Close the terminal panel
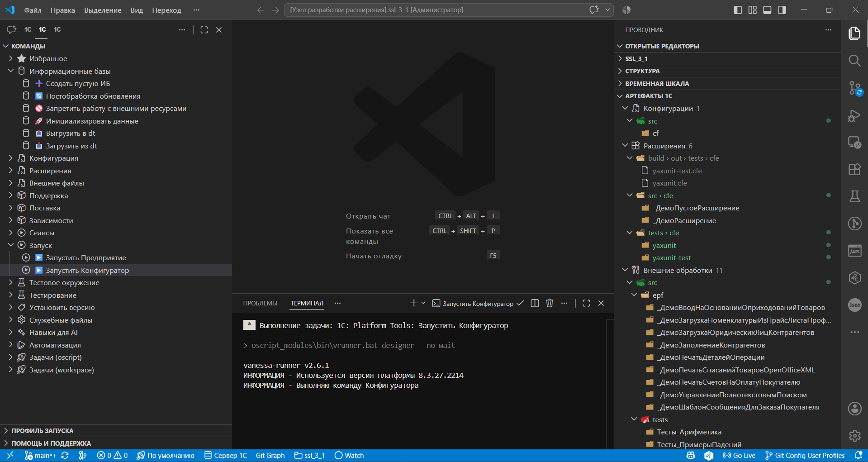Screen dimensions: 868x462 click(x=601, y=303)
